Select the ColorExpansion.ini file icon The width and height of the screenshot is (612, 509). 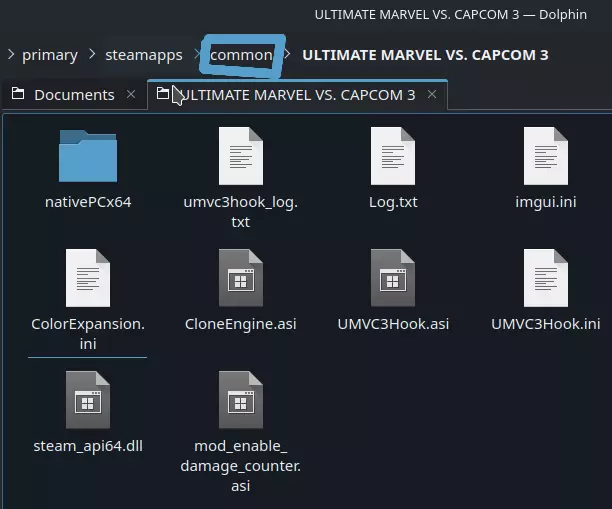coord(88,278)
